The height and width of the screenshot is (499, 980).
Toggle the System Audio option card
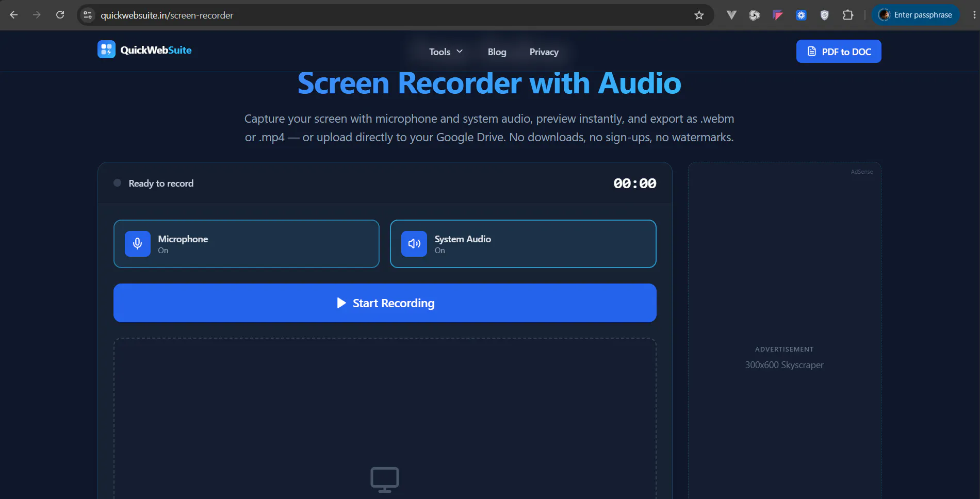(x=523, y=244)
